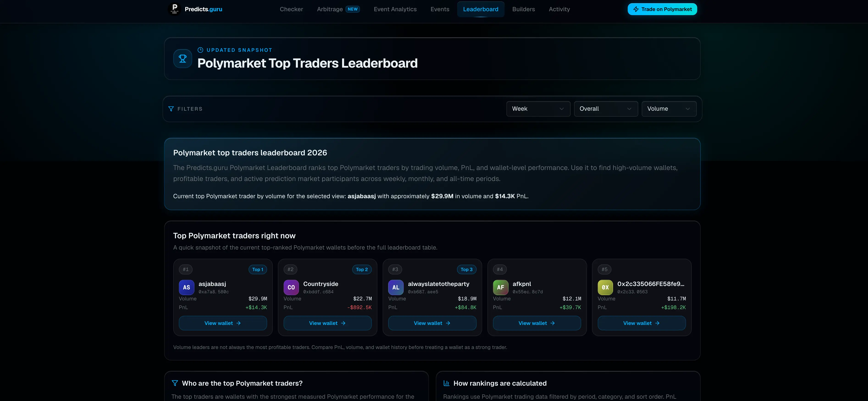Open the Week period dropdown
868x401 pixels.
[x=538, y=109]
